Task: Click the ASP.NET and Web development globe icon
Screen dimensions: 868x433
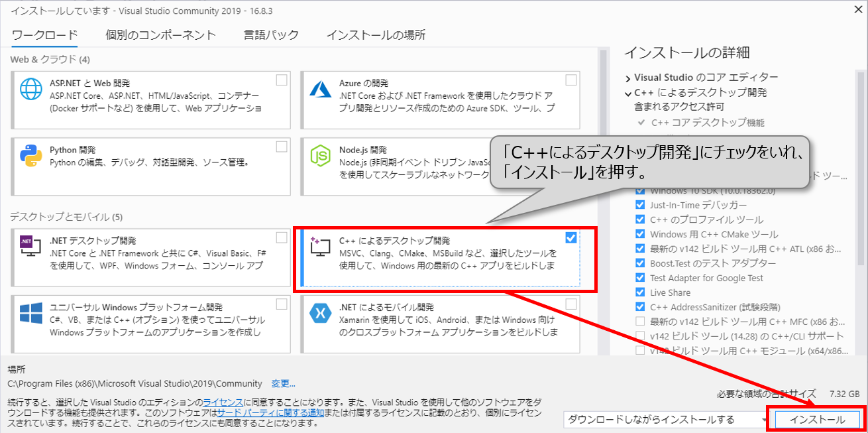Action: pos(30,89)
